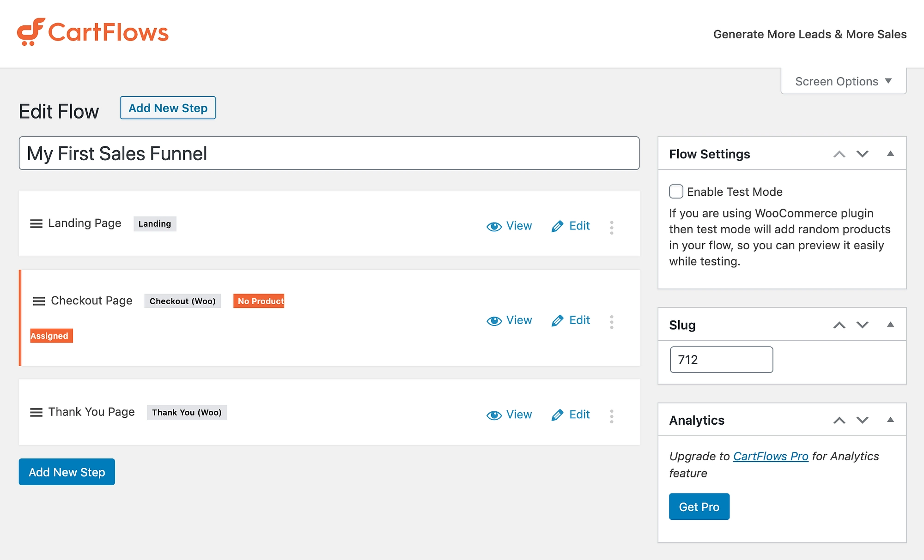The width and height of the screenshot is (924, 560).
Task: View the Thank You Page step
Action: tap(509, 415)
